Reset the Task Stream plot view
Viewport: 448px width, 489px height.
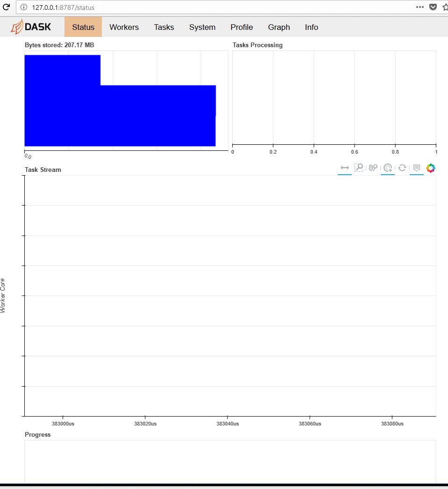402,168
